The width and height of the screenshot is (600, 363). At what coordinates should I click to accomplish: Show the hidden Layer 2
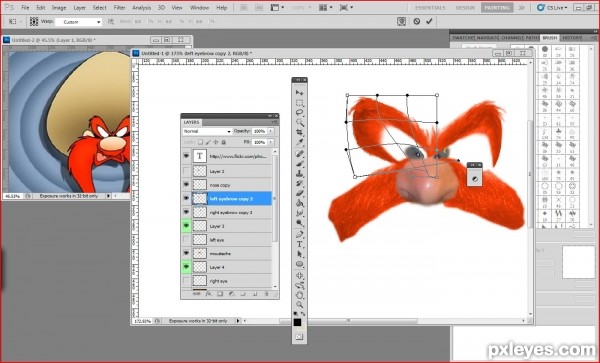click(x=186, y=171)
